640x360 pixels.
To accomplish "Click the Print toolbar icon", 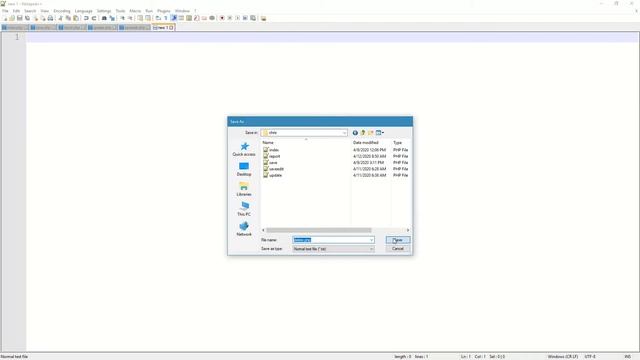I will [50, 18].
